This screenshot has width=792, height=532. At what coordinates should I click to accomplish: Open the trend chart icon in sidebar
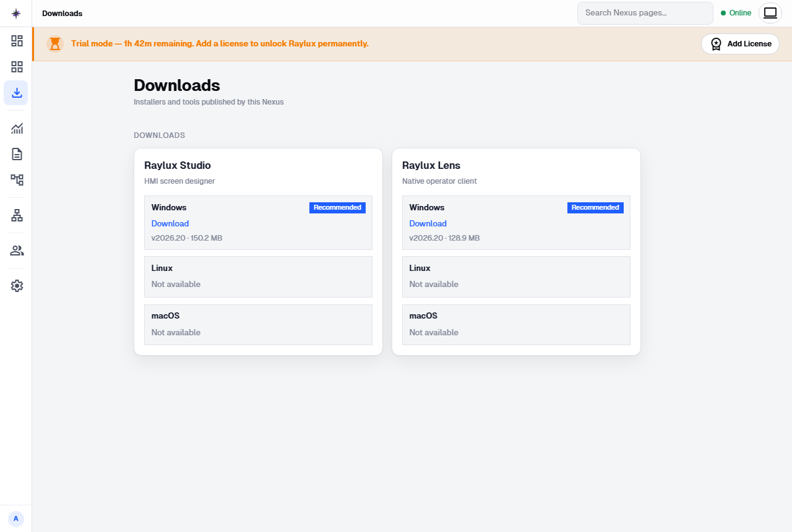coord(17,129)
